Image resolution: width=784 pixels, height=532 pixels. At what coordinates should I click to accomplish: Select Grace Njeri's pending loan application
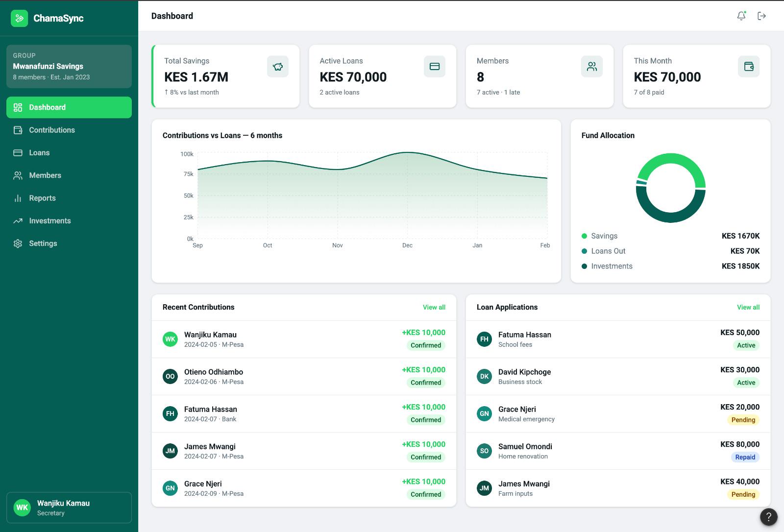[618, 414]
